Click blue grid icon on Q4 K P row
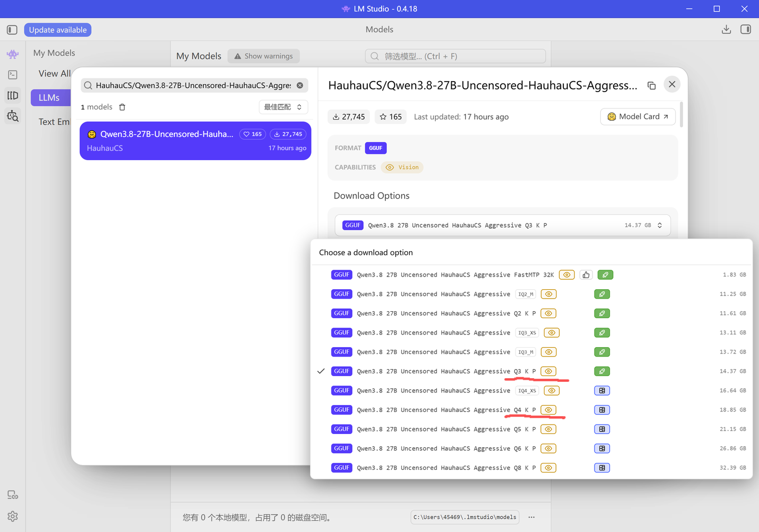Image resolution: width=759 pixels, height=532 pixels. tap(602, 410)
